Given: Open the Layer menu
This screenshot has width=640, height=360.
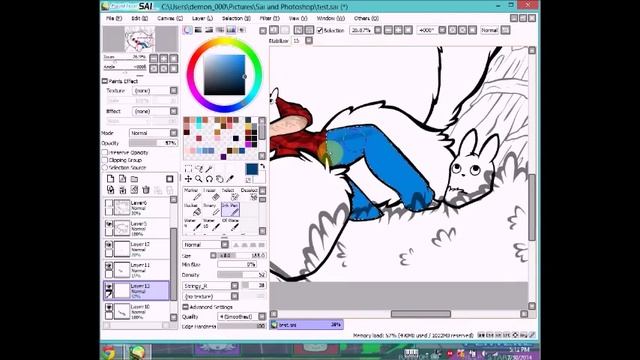Looking at the screenshot, I should pos(202,18).
